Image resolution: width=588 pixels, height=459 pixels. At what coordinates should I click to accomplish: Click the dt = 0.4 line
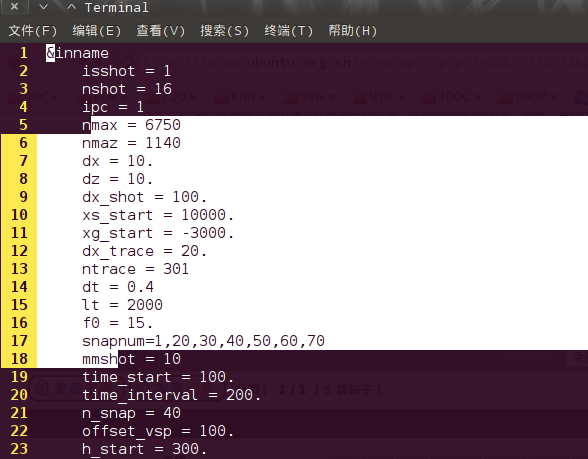pyautogui.click(x=118, y=287)
